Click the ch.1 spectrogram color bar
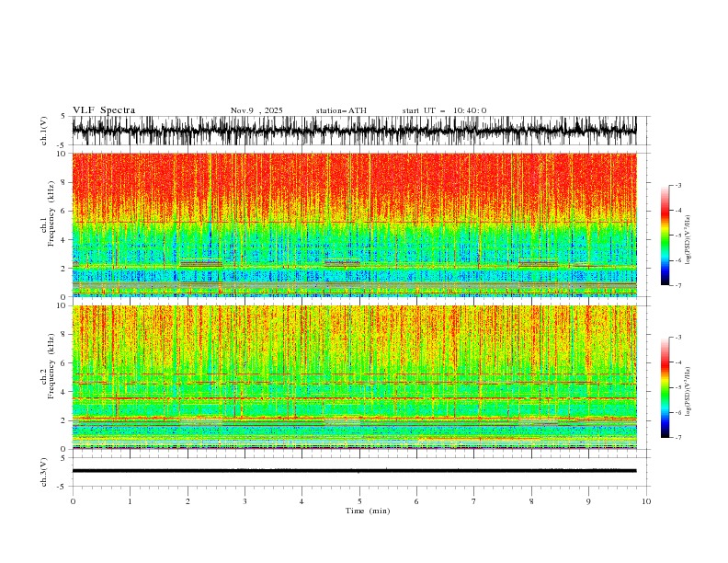This screenshot has width=728, height=563. 665,236
